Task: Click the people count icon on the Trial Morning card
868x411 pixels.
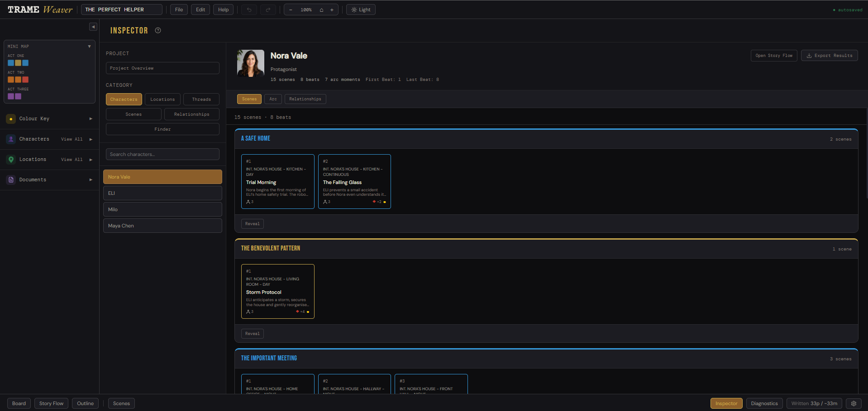Action: pos(248,202)
